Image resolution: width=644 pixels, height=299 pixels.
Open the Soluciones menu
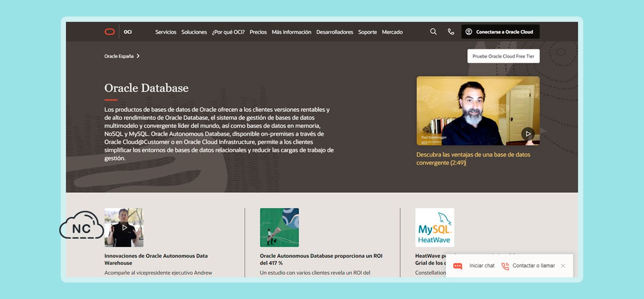click(194, 32)
